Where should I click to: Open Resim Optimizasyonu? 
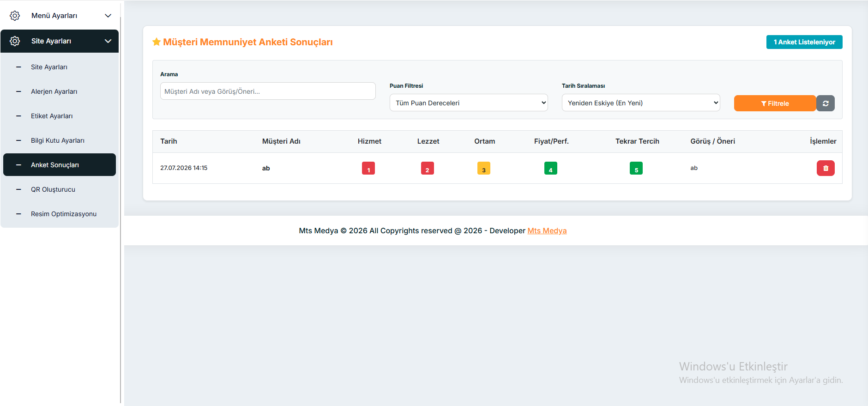[x=60, y=214]
